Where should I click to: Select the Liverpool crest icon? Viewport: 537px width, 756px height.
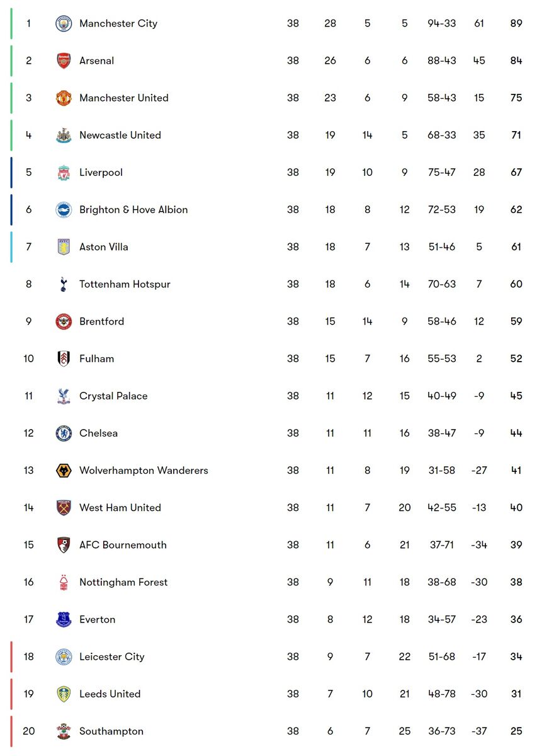[64, 173]
